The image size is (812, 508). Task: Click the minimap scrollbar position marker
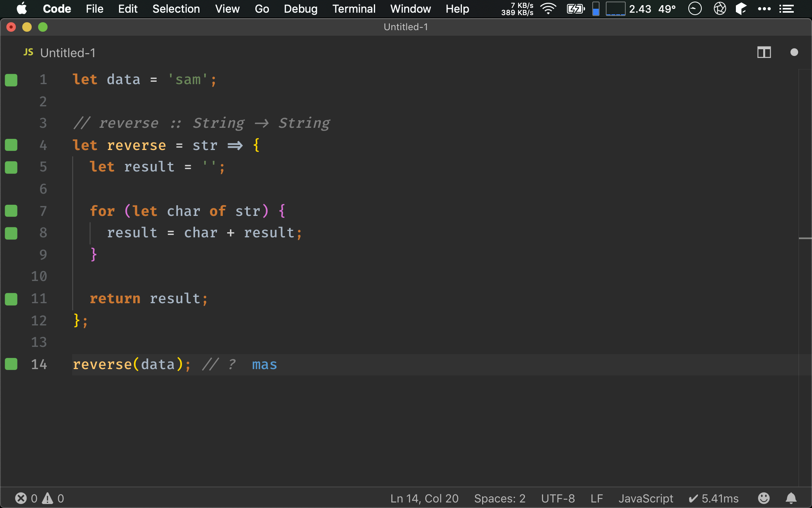click(805, 238)
